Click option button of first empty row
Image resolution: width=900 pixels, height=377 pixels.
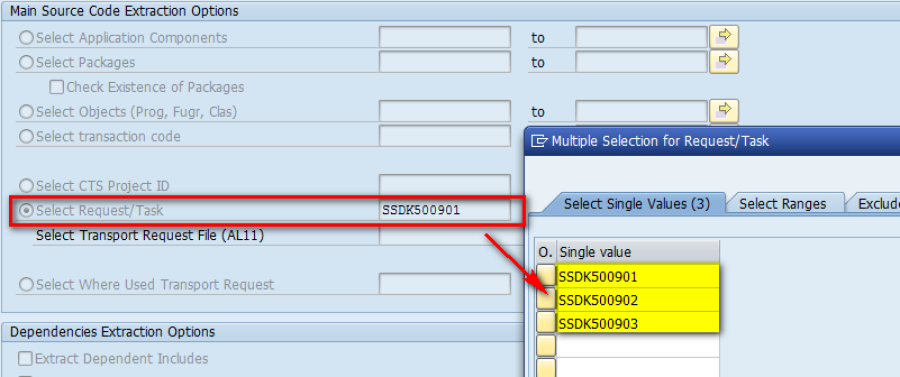pyautogui.click(x=546, y=346)
